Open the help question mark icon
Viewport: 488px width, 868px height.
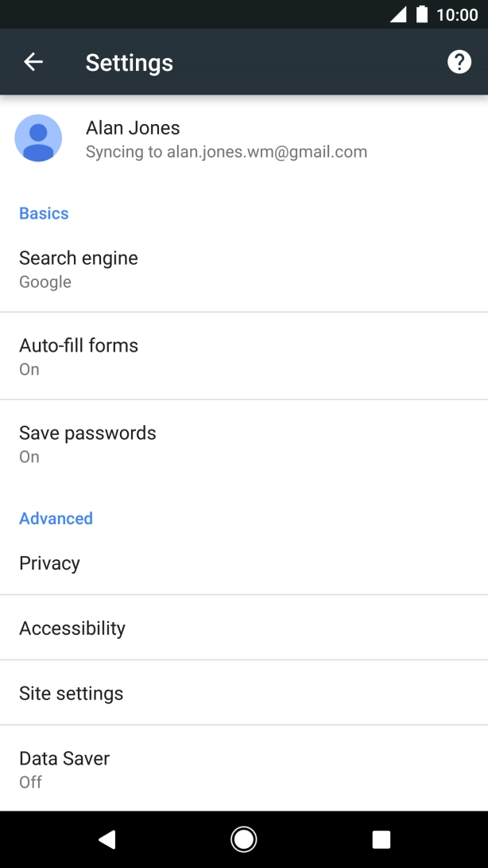pyautogui.click(x=459, y=62)
